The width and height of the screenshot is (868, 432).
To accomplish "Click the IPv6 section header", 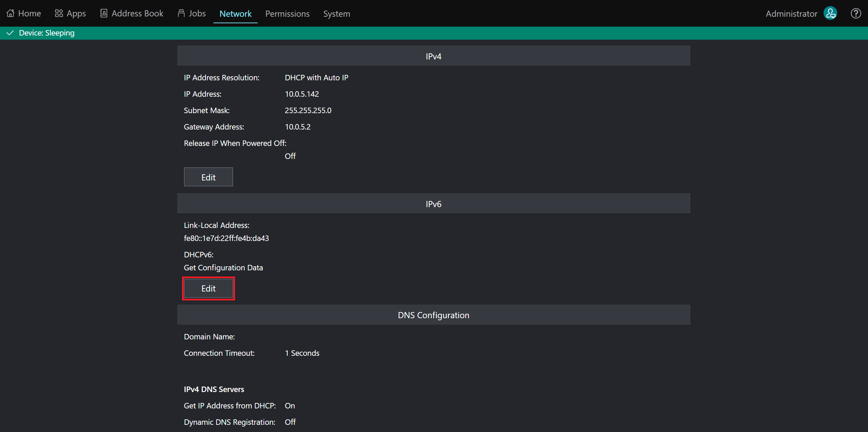I will coord(433,204).
